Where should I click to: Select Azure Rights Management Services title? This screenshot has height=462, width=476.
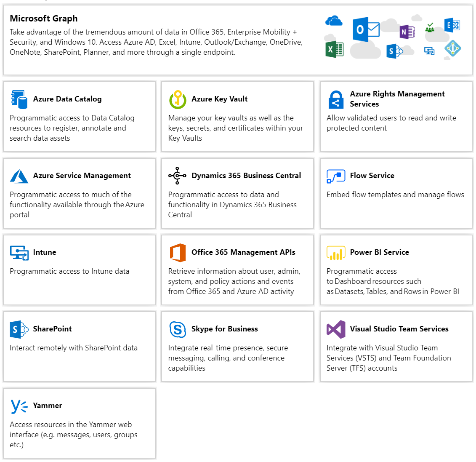click(397, 99)
